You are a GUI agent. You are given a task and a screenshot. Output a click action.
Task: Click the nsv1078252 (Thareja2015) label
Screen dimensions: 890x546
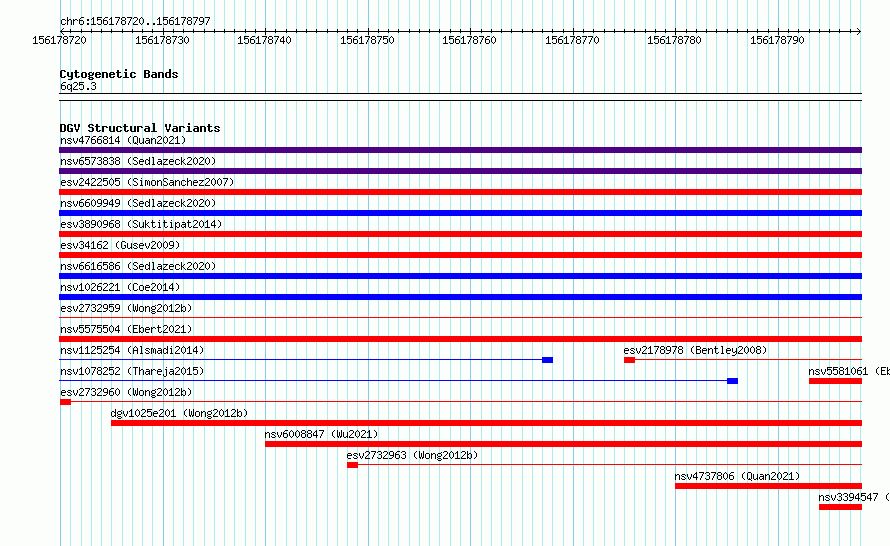[x=132, y=371]
